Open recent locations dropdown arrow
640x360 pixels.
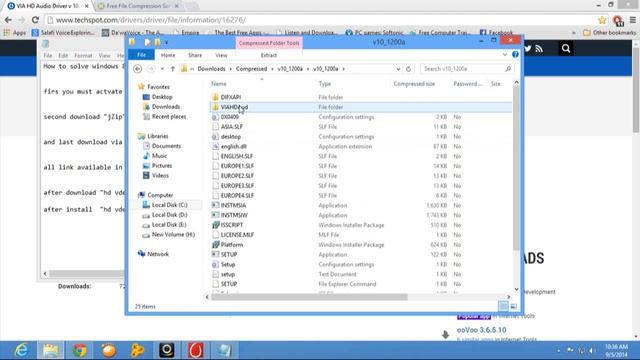click(x=162, y=69)
